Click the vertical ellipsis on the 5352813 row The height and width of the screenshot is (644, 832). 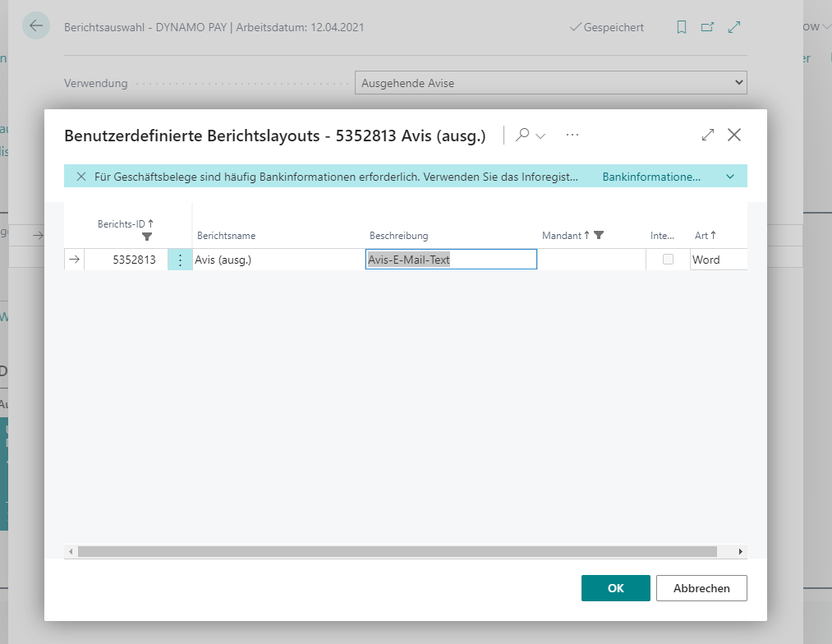pos(179,260)
